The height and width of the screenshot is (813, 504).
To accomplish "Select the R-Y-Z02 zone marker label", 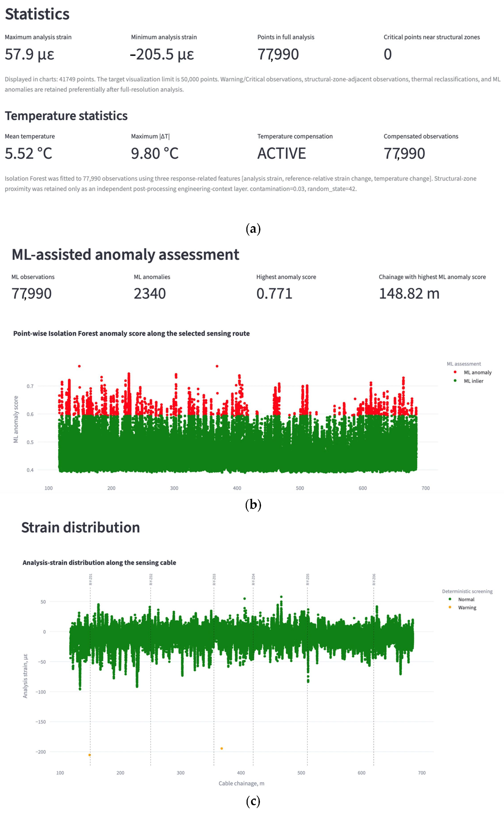I will 151,579.
